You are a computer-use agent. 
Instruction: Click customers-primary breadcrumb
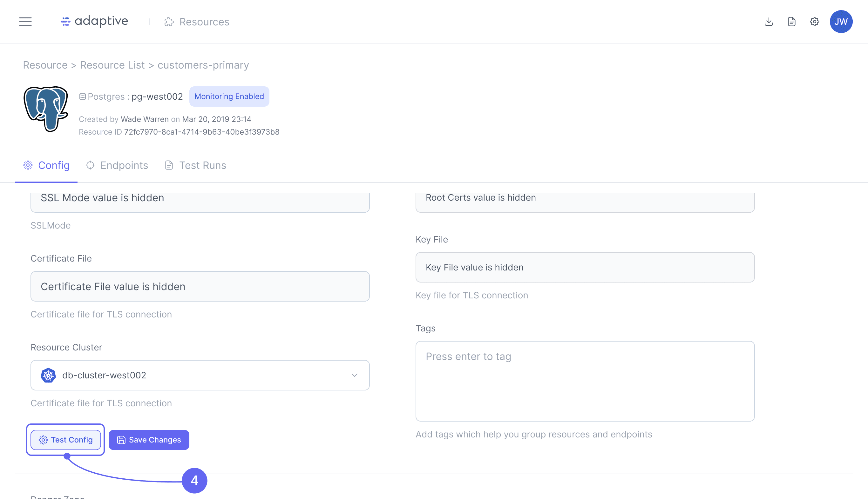203,65
